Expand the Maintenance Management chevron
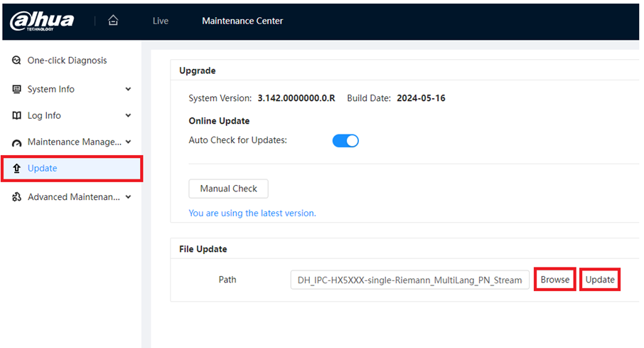This screenshot has width=644, height=348. click(128, 142)
